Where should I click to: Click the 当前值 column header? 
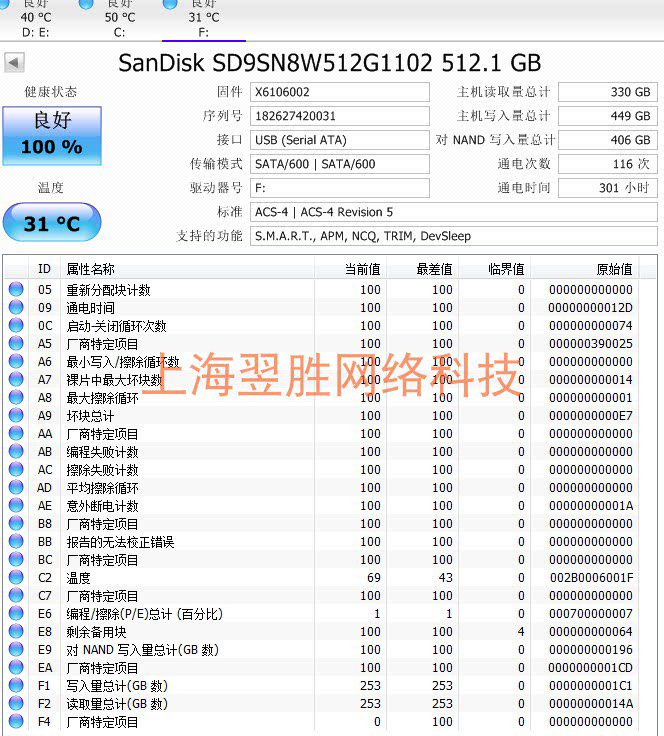(351, 269)
